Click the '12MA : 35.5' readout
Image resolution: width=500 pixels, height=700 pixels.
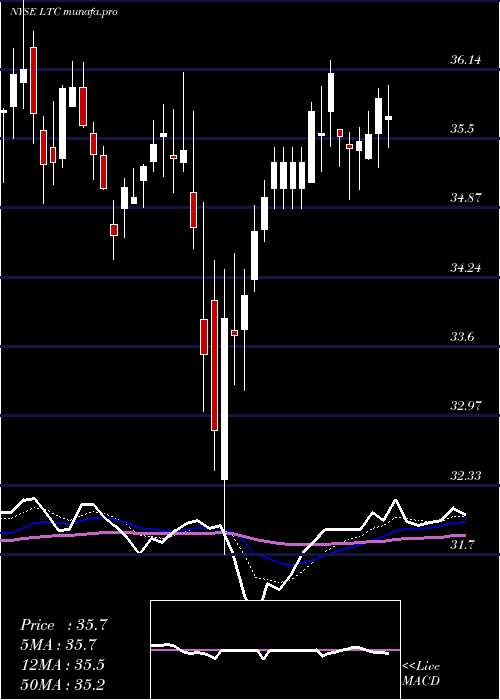pos(62,665)
